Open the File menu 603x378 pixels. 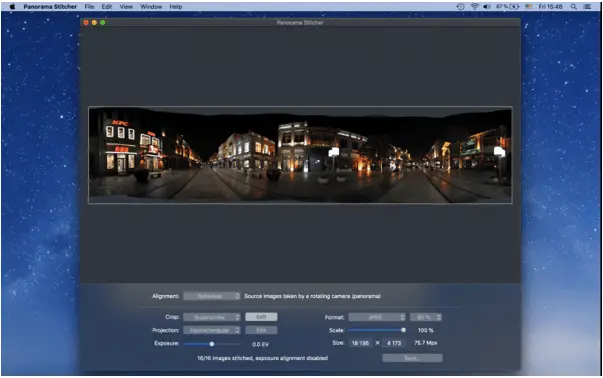point(89,7)
